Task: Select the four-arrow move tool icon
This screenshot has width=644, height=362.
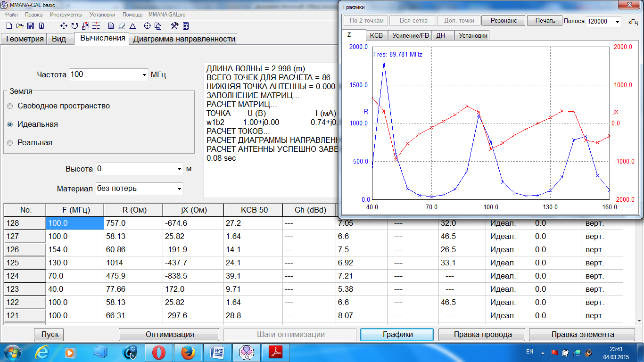Action: 64,26
